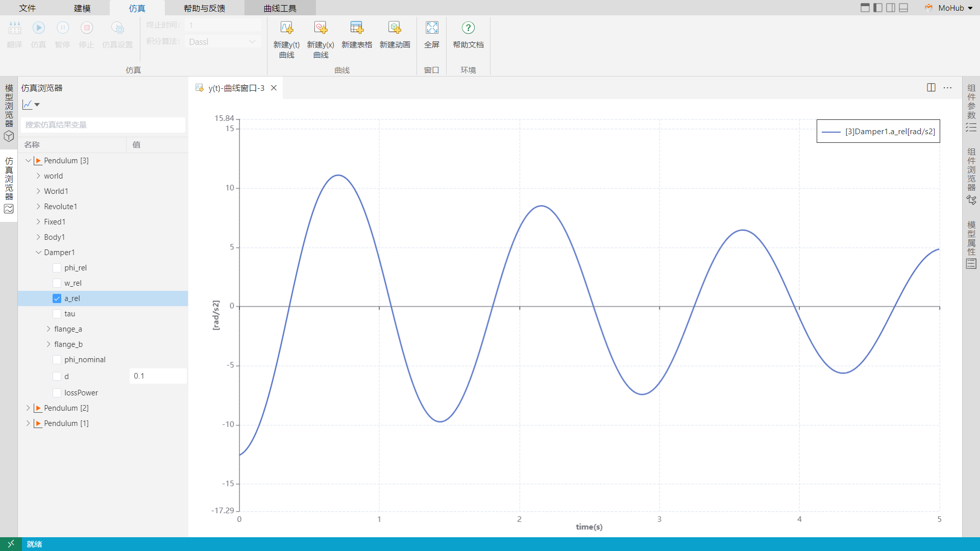
Task: Select the Dassl solver dropdown
Action: [x=222, y=41]
